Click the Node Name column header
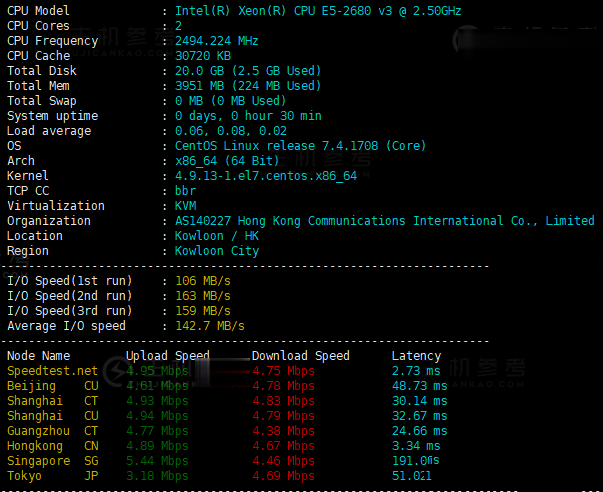Image resolution: width=603 pixels, height=492 pixels. (38, 356)
